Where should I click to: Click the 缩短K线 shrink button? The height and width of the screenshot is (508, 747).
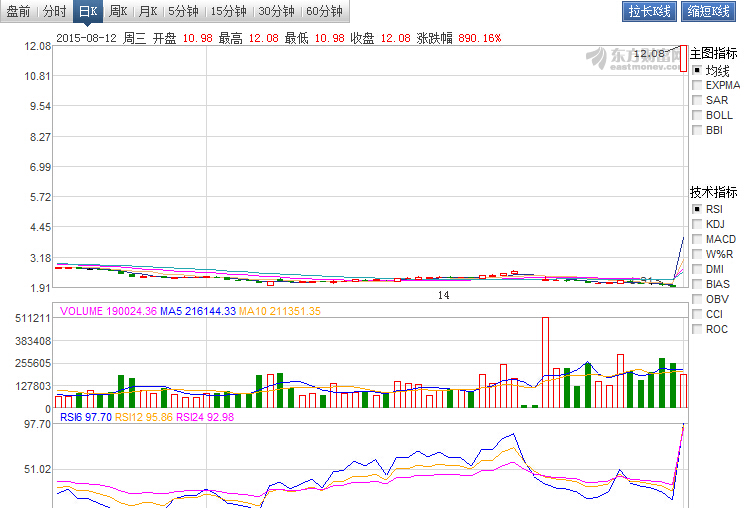(x=708, y=12)
